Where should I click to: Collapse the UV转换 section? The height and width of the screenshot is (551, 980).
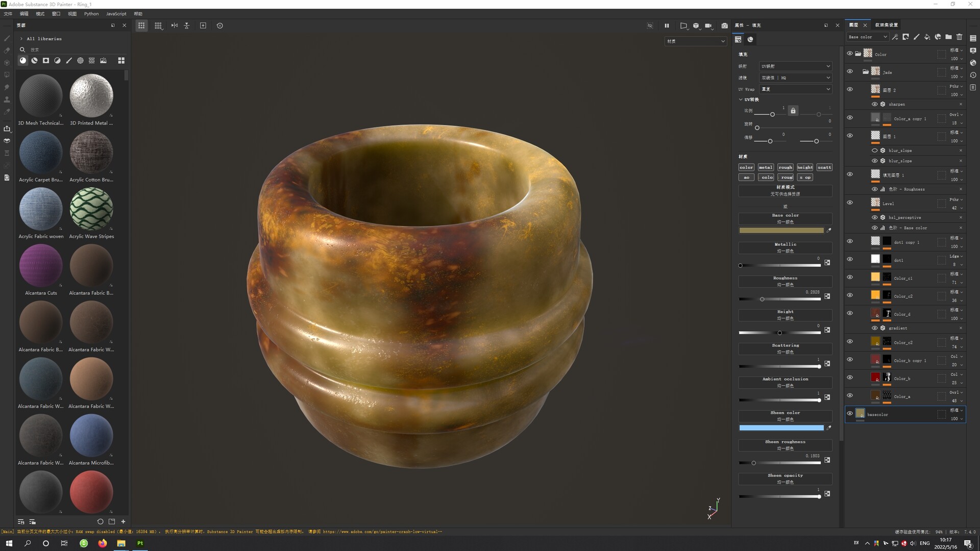click(x=741, y=99)
